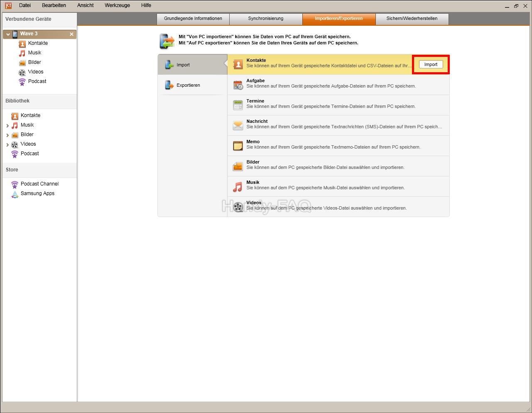Click the Exportieren phone-arrow icon
This screenshot has height=413, width=532.
tap(169, 85)
